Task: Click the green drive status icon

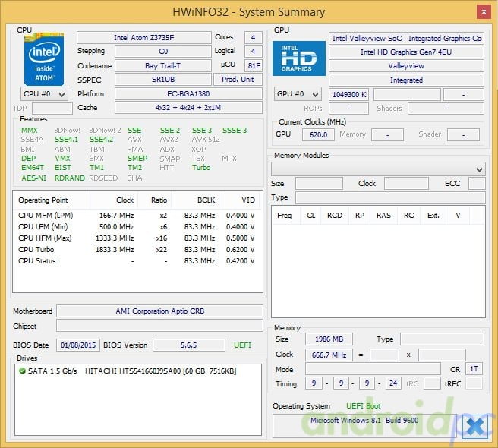Action: click(22, 371)
